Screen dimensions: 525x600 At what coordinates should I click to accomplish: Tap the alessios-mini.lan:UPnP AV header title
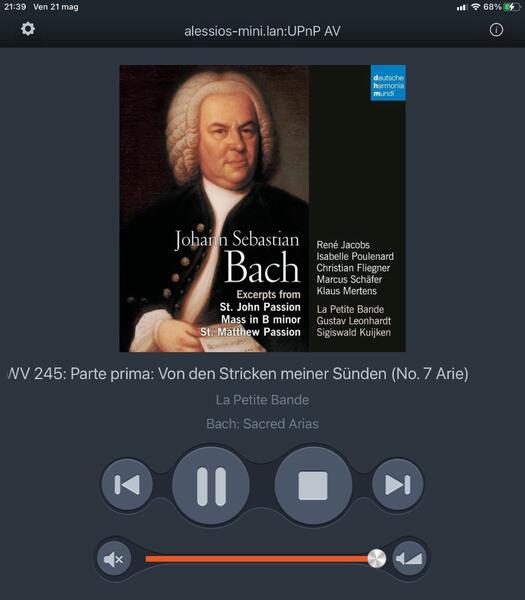tap(262, 31)
